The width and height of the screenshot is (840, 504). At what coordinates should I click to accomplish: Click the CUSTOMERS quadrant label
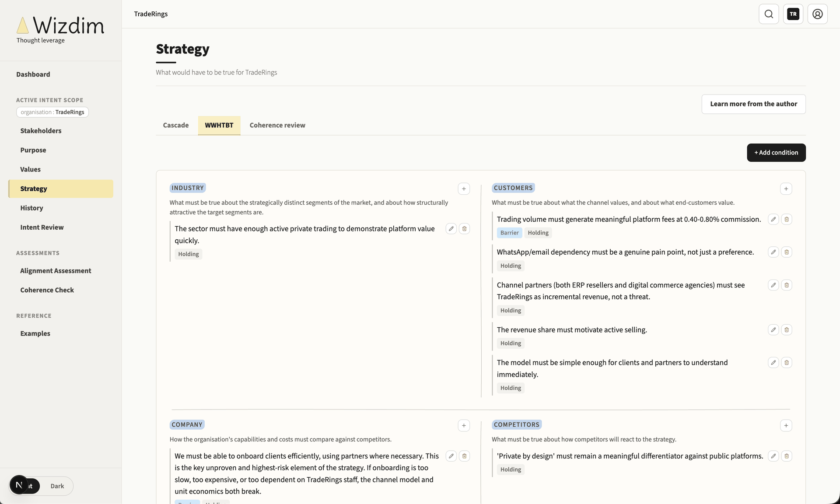[x=513, y=188]
